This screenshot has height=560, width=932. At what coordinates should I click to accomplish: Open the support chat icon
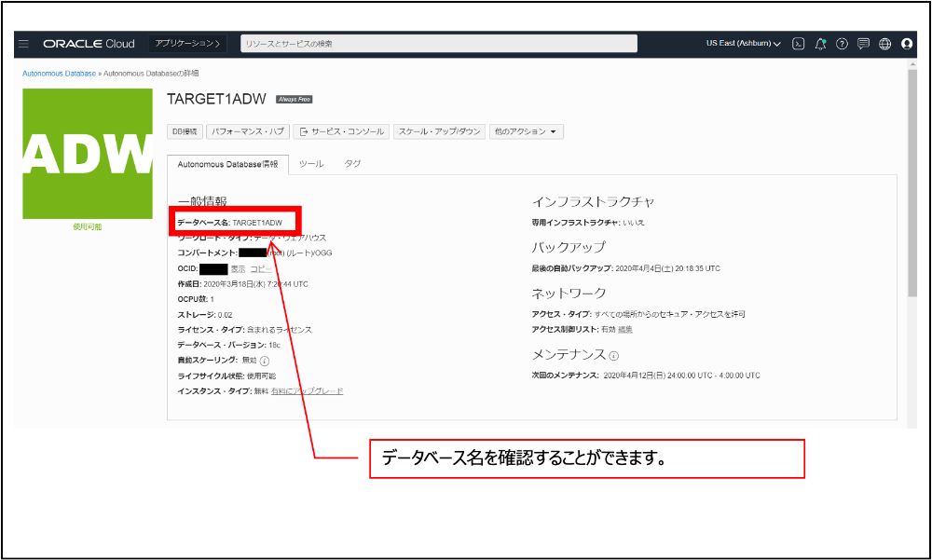pos(864,44)
